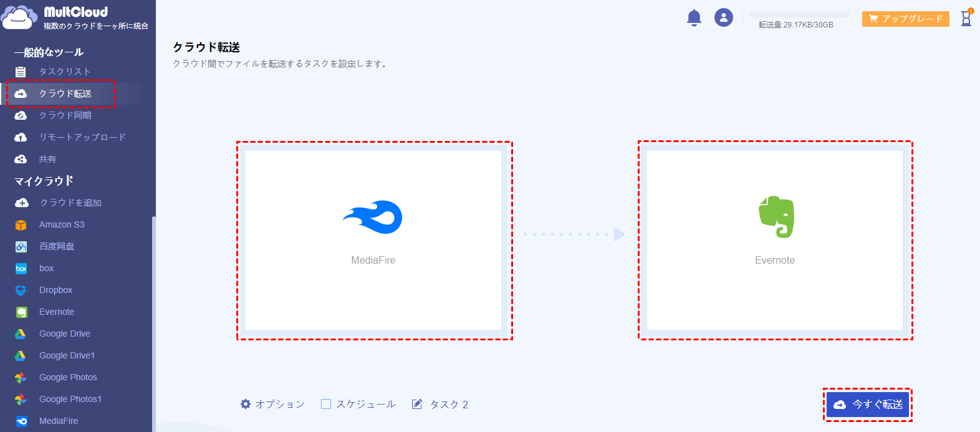
Task: Click the 転送量 29.17KB/30GB text
Action: point(796,25)
